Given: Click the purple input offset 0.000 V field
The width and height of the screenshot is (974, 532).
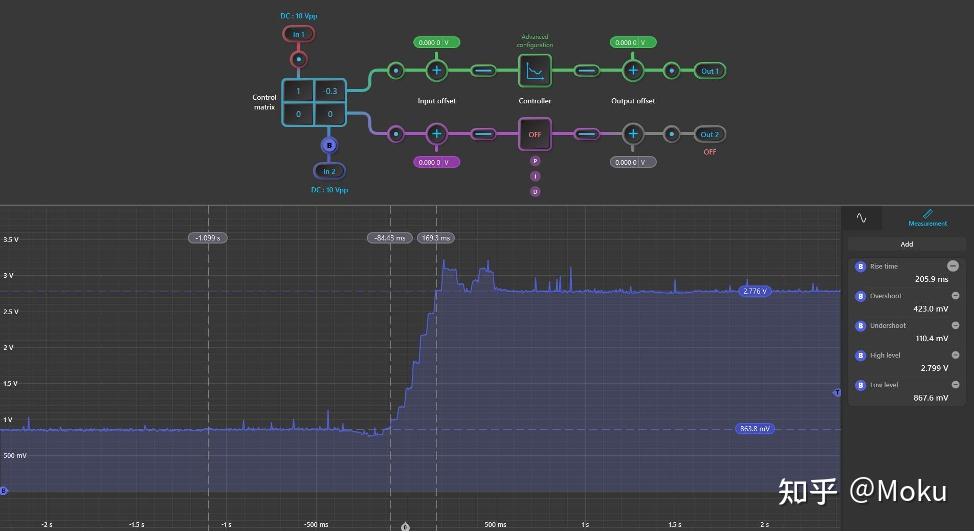Looking at the screenshot, I should coord(437,162).
